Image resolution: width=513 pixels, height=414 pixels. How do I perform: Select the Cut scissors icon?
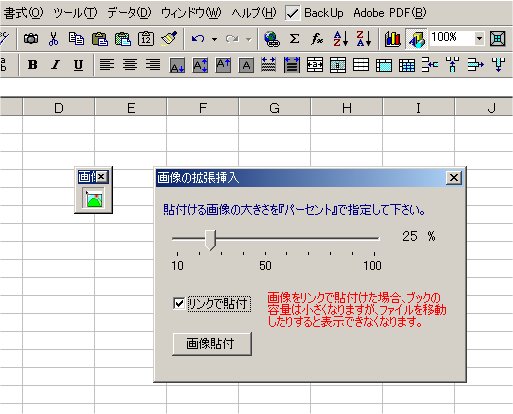click(53, 39)
